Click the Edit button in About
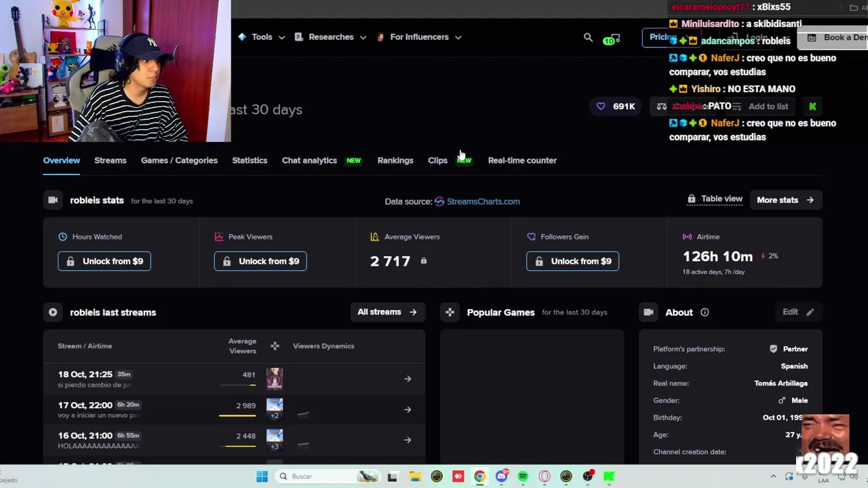Image resolution: width=868 pixels, height=488 pixels. point(797,312)
